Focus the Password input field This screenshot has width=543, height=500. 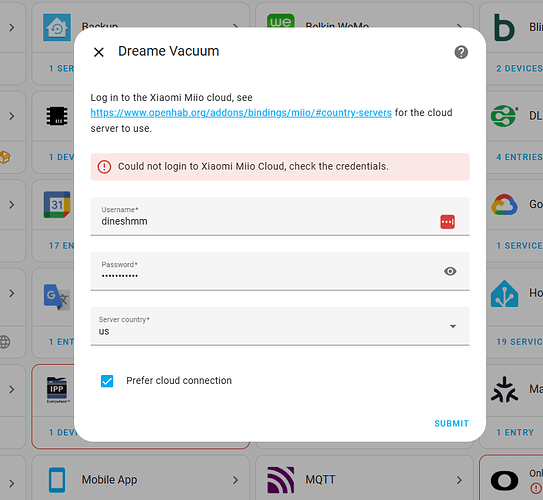click(280, 271)
